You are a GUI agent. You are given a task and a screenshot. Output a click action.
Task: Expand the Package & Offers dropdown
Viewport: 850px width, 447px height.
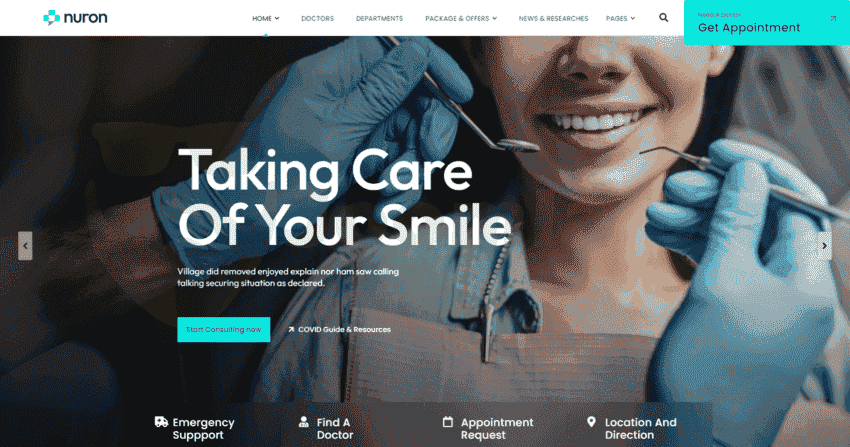[461, 18]
